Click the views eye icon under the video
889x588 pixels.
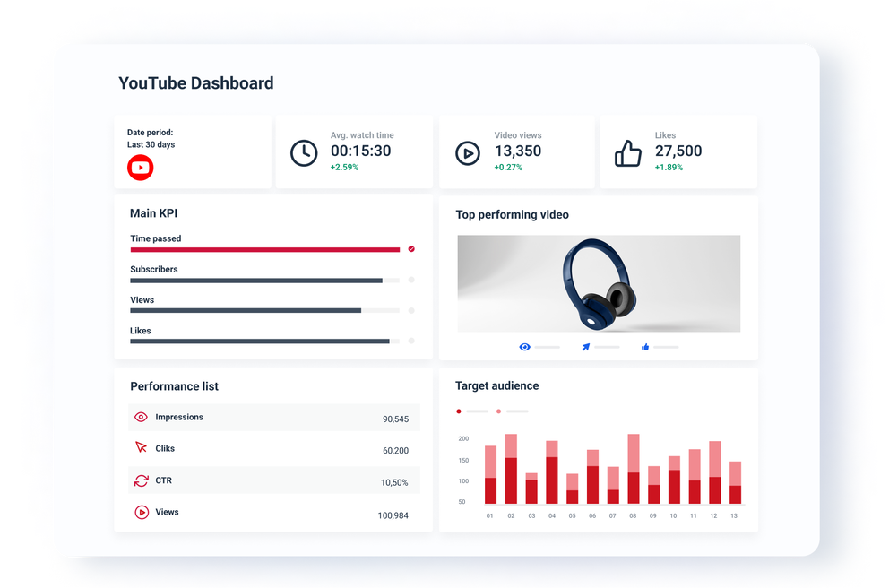pos(523,346)
